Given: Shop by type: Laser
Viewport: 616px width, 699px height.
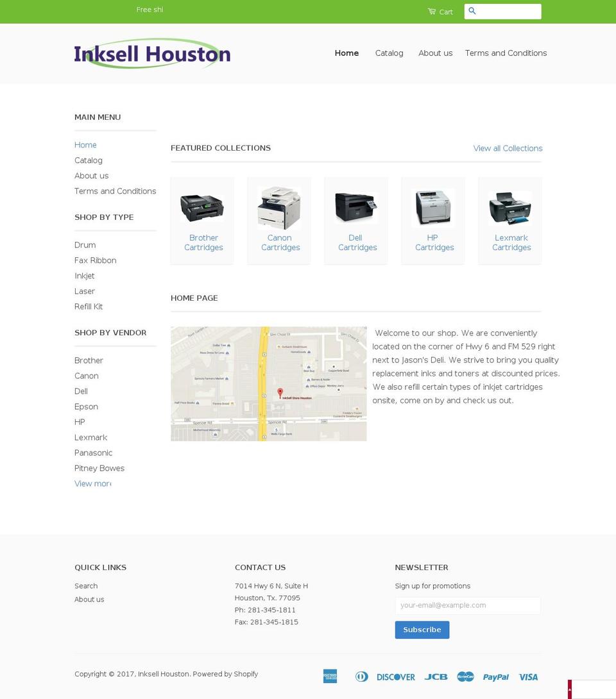Looking at the screenshot, I should [84, 291].
